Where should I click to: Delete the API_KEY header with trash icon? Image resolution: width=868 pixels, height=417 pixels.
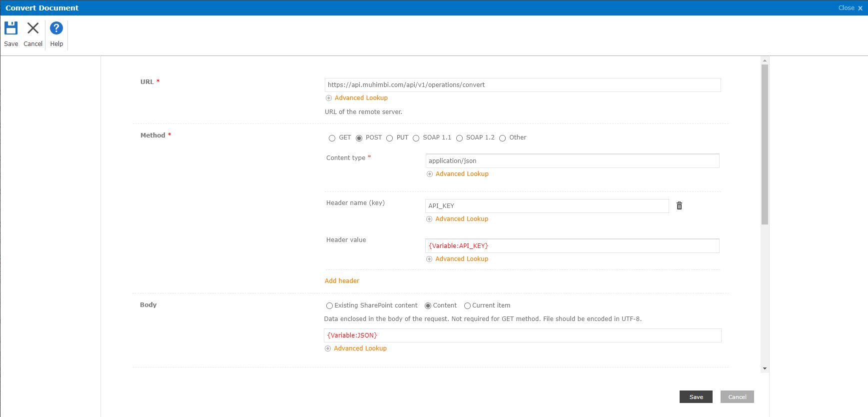[x=679, y=205]
